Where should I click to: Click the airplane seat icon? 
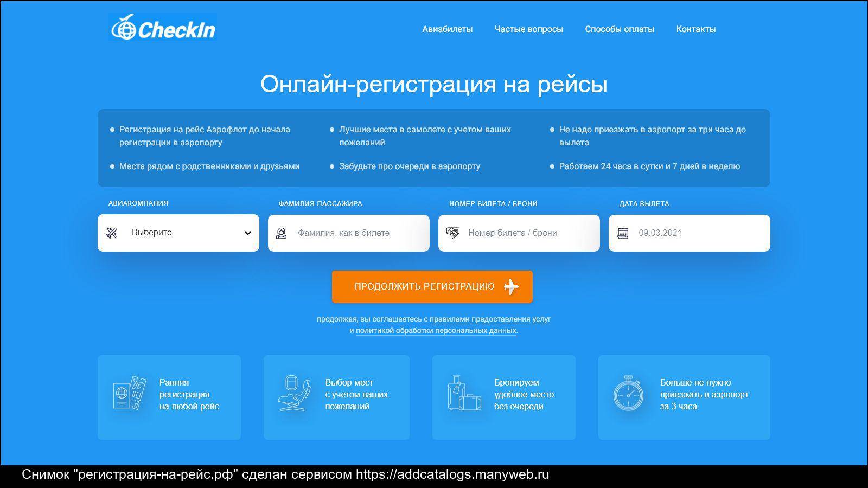coord(293,393)
